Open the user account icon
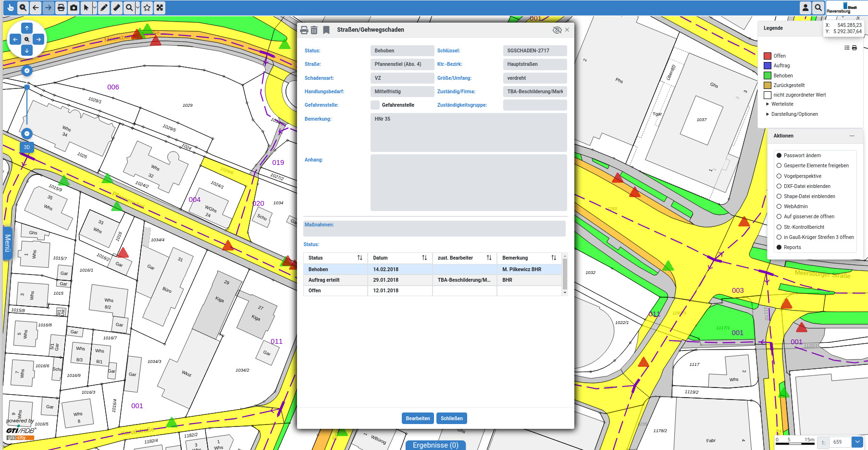Image resolution: width=868 pixels, height=450 pixels. point(806,8)
